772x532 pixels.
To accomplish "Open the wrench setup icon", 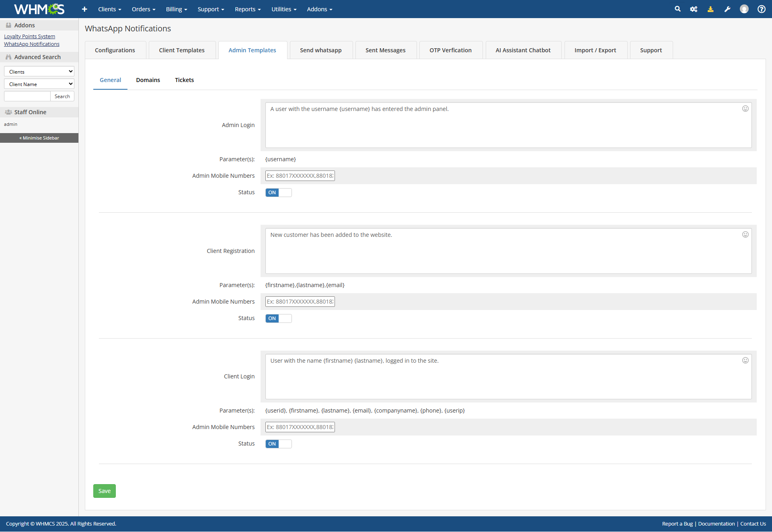I will (x=727, y=9).
